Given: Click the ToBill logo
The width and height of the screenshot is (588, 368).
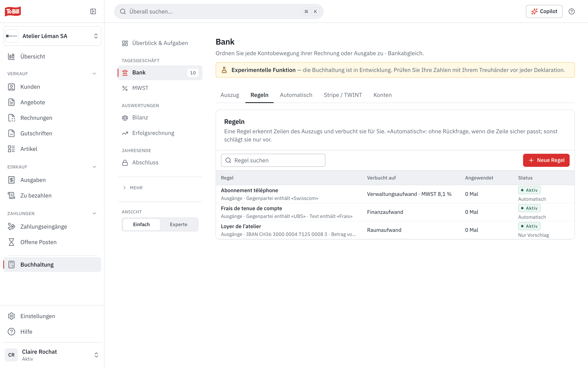Looking at the screenshot, I should click(13, 11).
